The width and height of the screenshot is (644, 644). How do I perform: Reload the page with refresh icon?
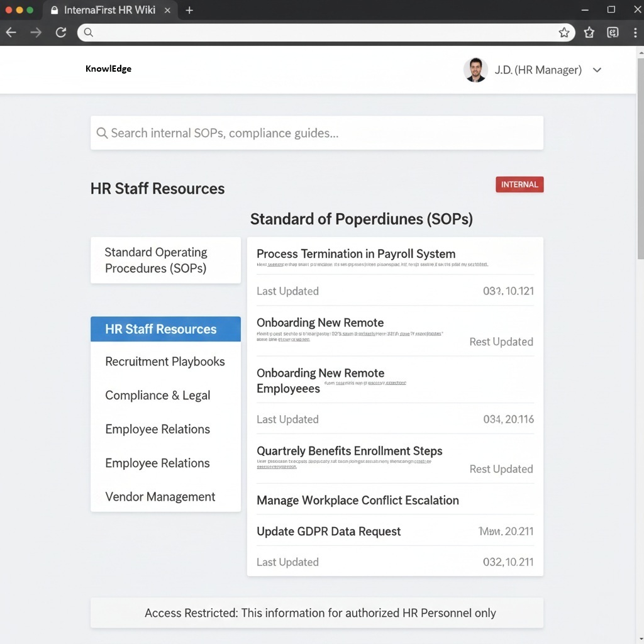61,33
